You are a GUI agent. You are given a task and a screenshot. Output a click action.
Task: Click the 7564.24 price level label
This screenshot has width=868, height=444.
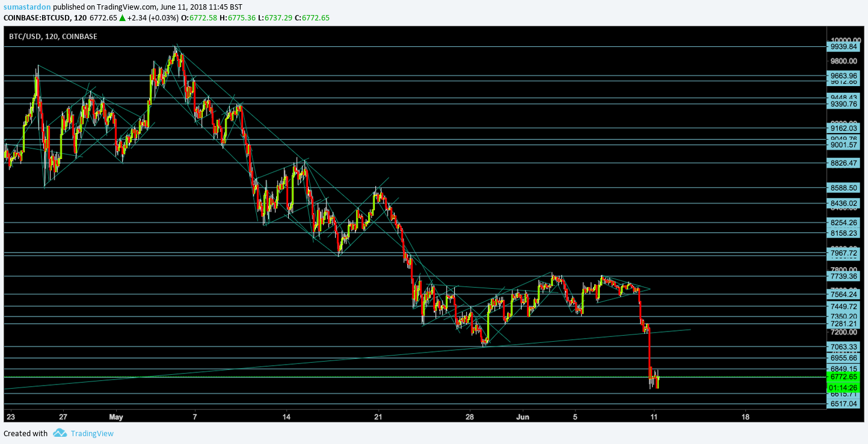(x=843, y=294)
